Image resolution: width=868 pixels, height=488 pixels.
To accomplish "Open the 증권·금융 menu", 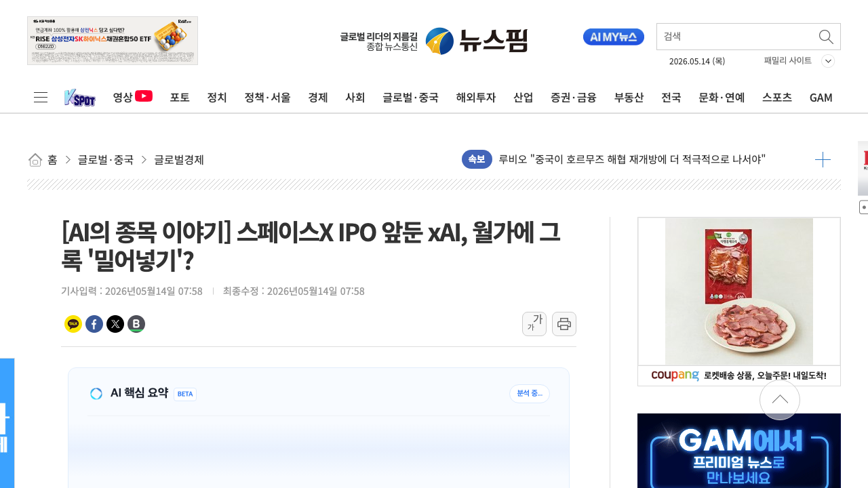I will click(x=574, y=98).
